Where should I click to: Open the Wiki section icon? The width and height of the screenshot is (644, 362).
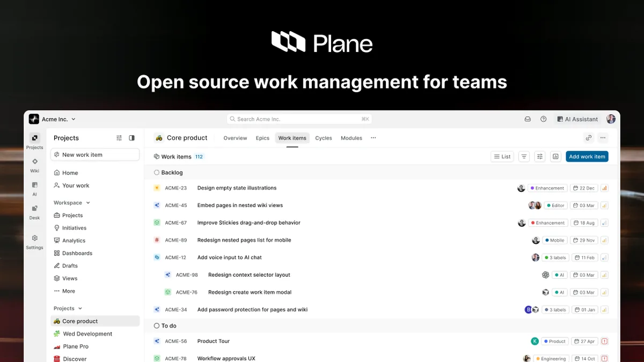34,161
